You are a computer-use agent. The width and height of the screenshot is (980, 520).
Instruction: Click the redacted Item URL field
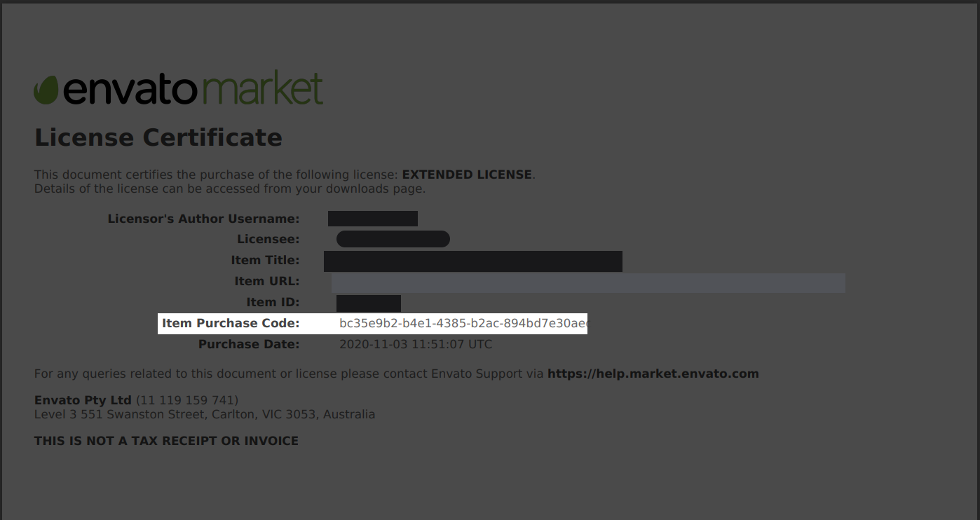[x=588, y=282]
